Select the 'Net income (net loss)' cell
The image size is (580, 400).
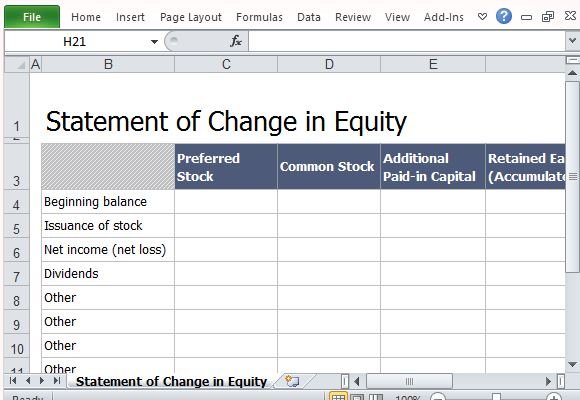point(108,250)
